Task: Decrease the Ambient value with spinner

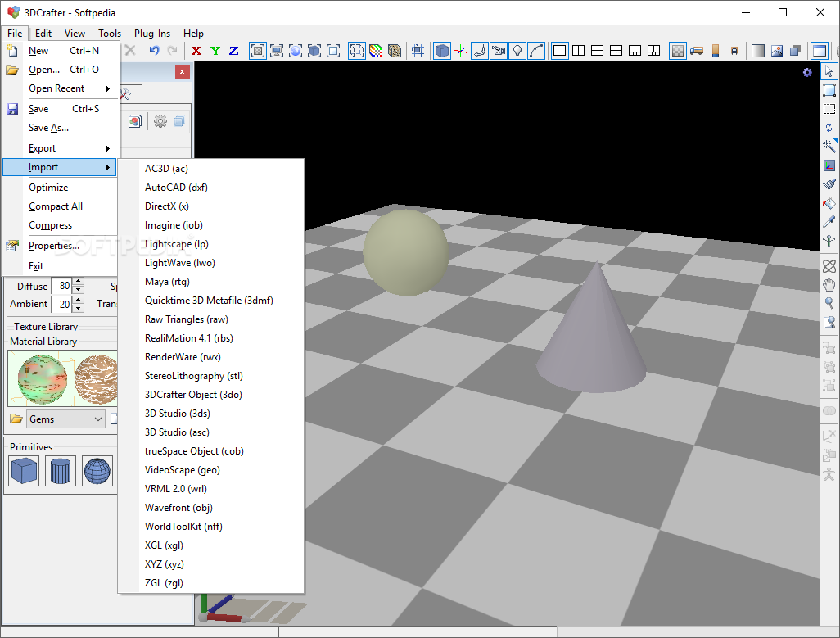Action: click(x=79, y=308)
